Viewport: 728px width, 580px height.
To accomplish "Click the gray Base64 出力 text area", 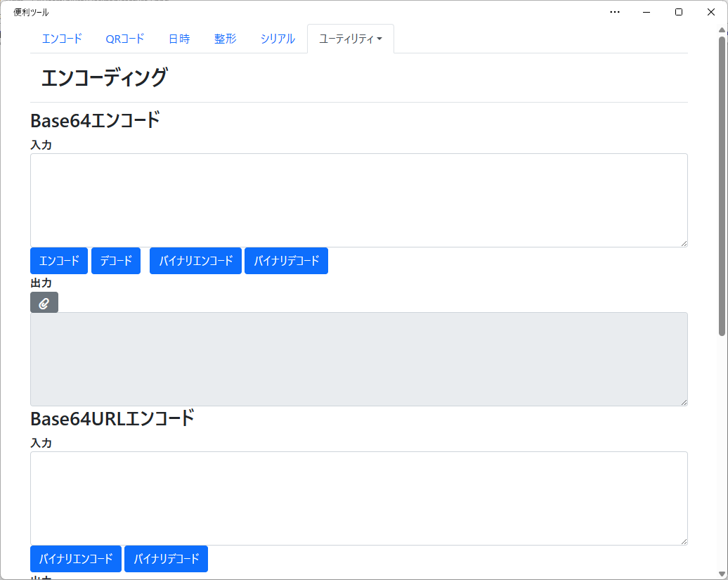I will pos(359,359).
